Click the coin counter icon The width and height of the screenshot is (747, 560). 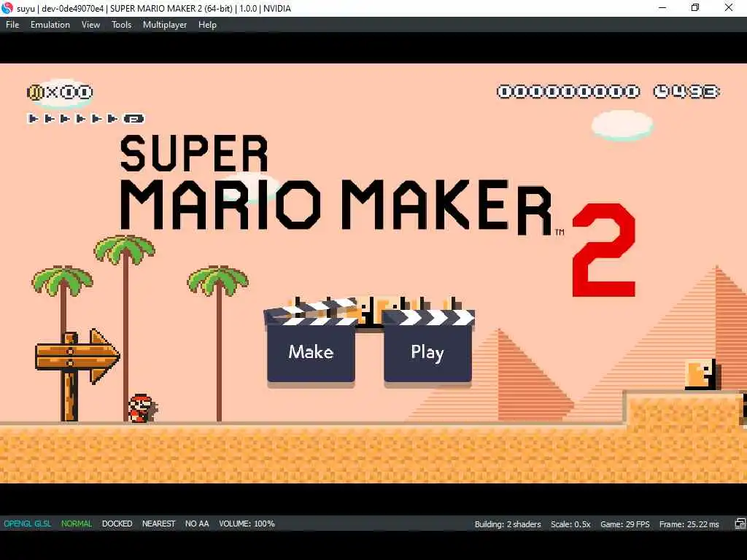35,92
